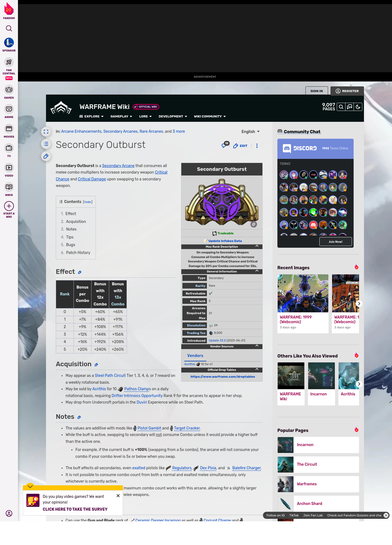This screenshot has height=545, width=392.
Task: Toggle dark theme moon icon
Action: pyautogui.click(x=358, y=107)
